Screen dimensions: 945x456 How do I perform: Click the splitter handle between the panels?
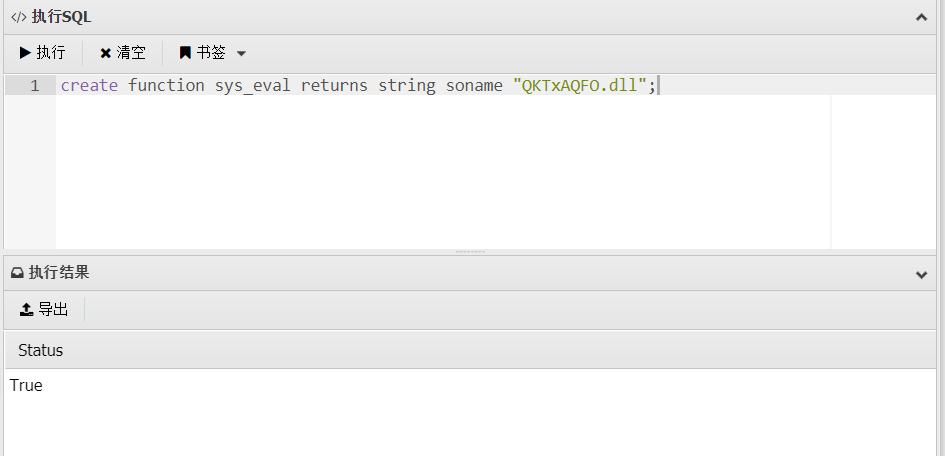[471, 251]
